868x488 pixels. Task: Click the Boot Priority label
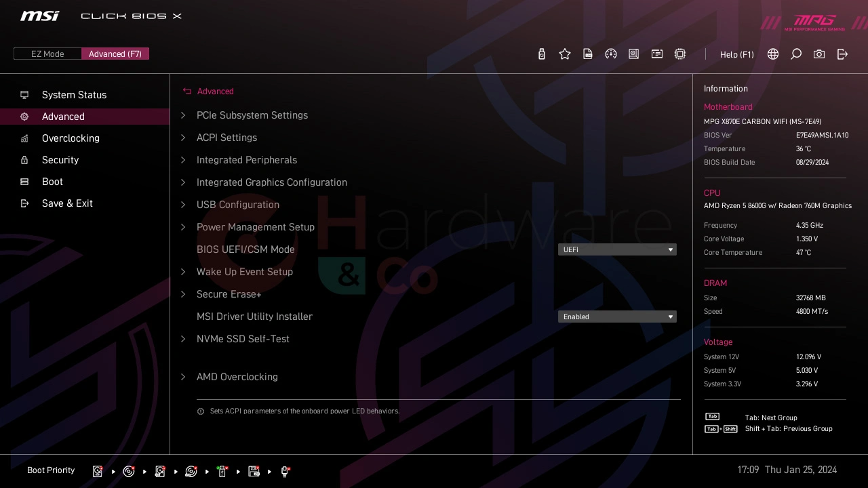51,470
